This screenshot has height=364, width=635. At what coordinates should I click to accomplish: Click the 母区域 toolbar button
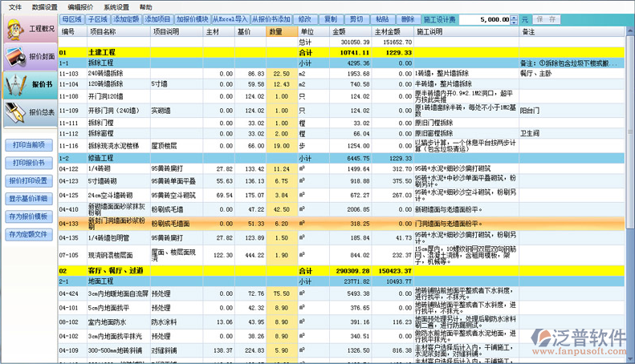pyautogui.click(x=71, y=18)
